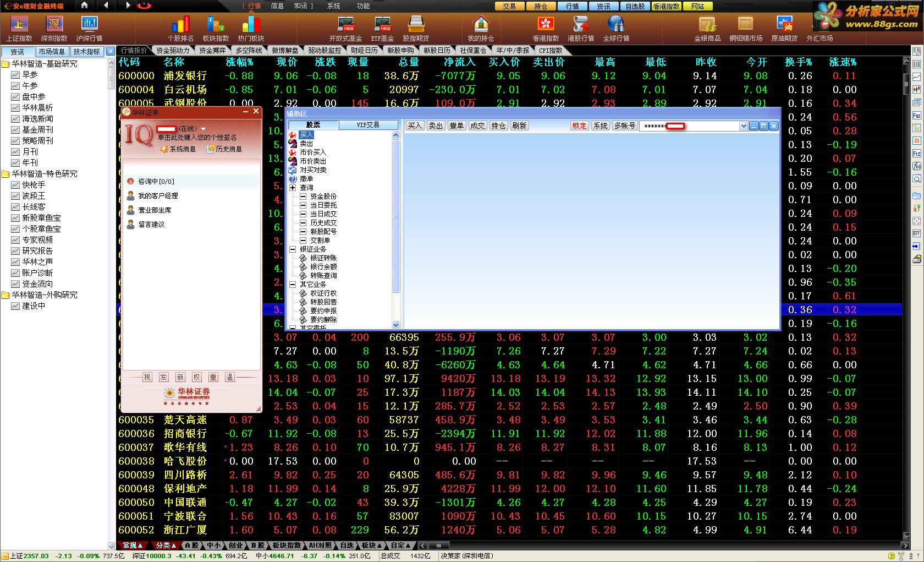This screenshot has height=562, width=924.
Task: Click 买入 button in 辅助区 toolbar
Action: (415, 126)
